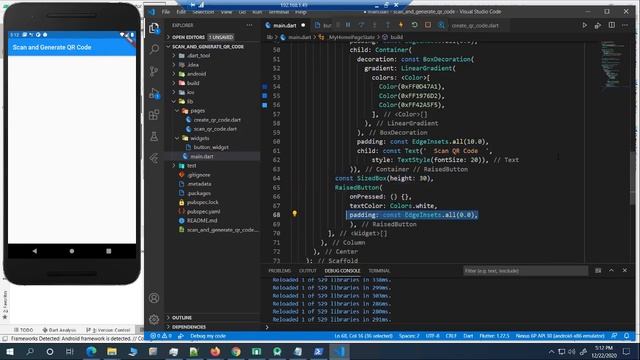Switch to the TERMINAL panel tab
The image size is (640, 360).
[379, 271]
